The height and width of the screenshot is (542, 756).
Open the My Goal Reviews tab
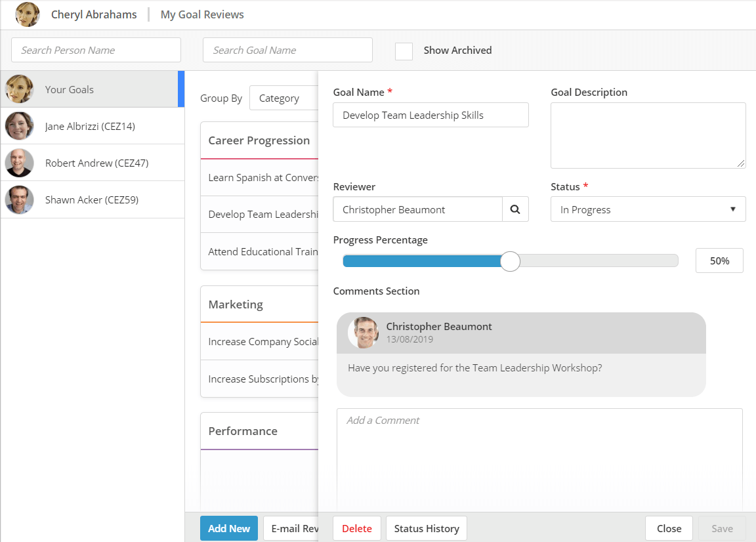click(x=202, y=14)
